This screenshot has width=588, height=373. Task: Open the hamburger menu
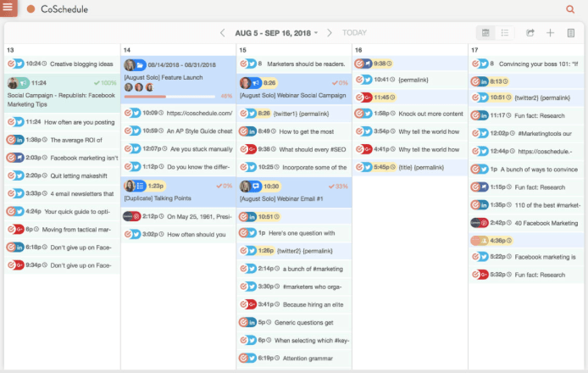point(8,7)
